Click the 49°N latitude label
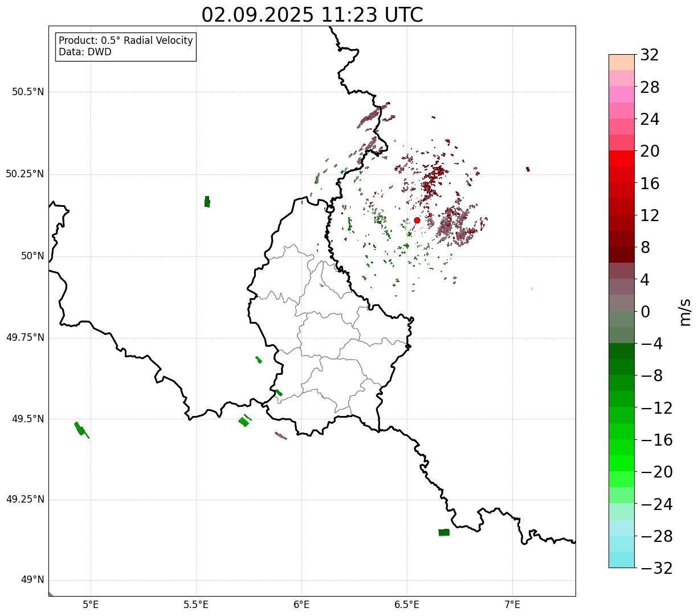Image resolution: width=698 pixels, height=616 pixels. click(32, 581)
